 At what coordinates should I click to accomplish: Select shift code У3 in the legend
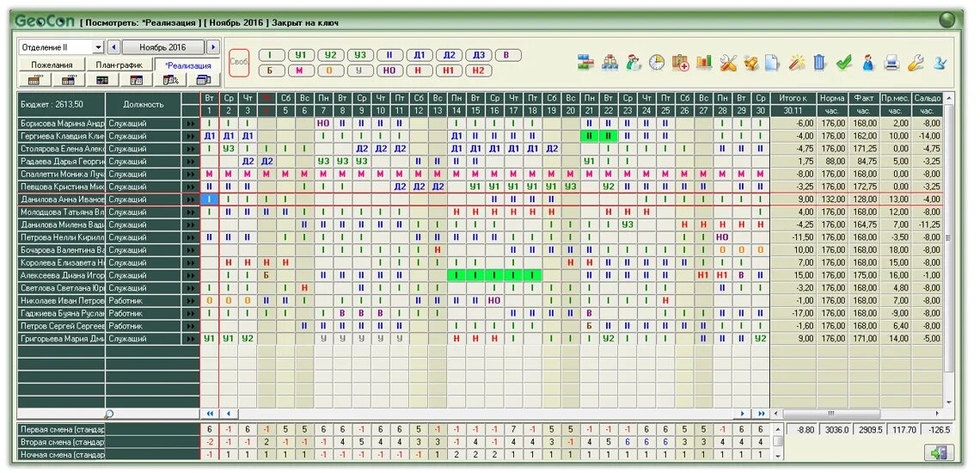coord(360,55)
